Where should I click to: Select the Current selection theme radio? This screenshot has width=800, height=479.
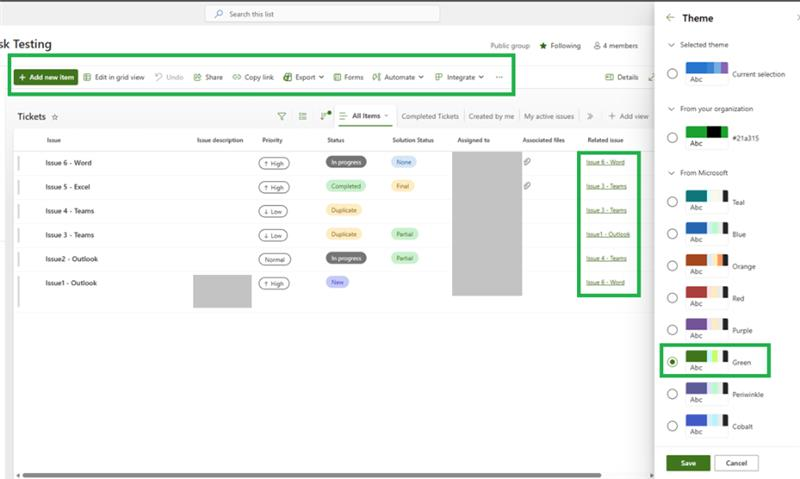pyautogui.click(x=672, y=73)
